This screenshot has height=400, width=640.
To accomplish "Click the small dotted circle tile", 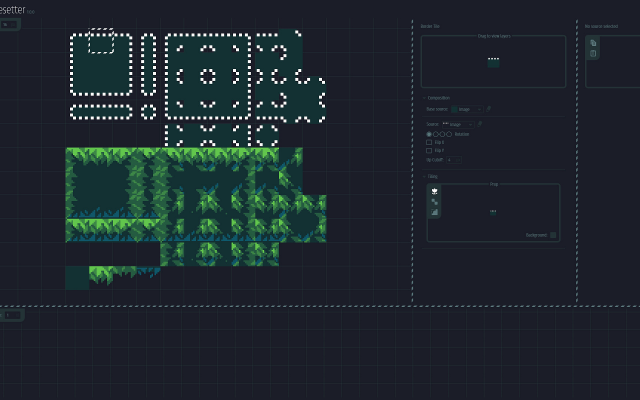I will point(149,112).
